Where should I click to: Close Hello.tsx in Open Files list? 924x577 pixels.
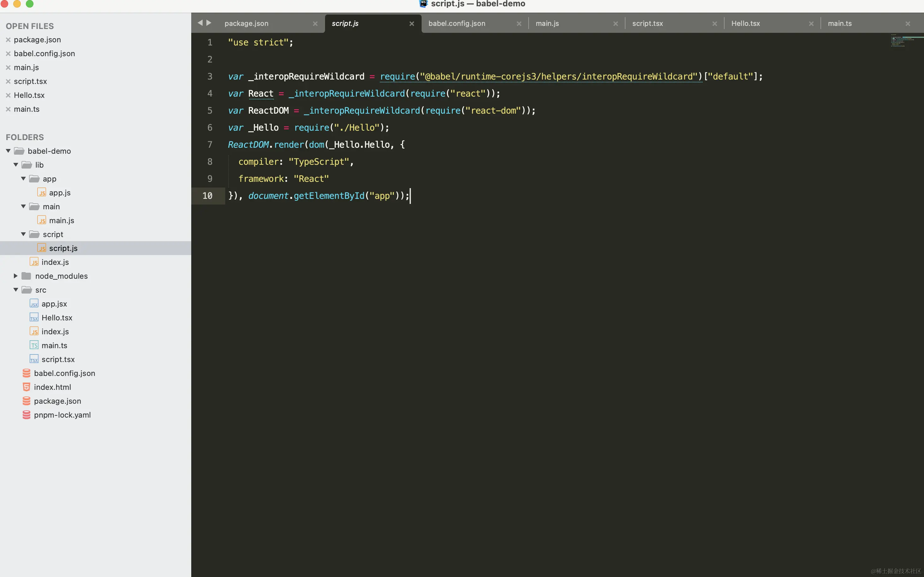(8, 95)
